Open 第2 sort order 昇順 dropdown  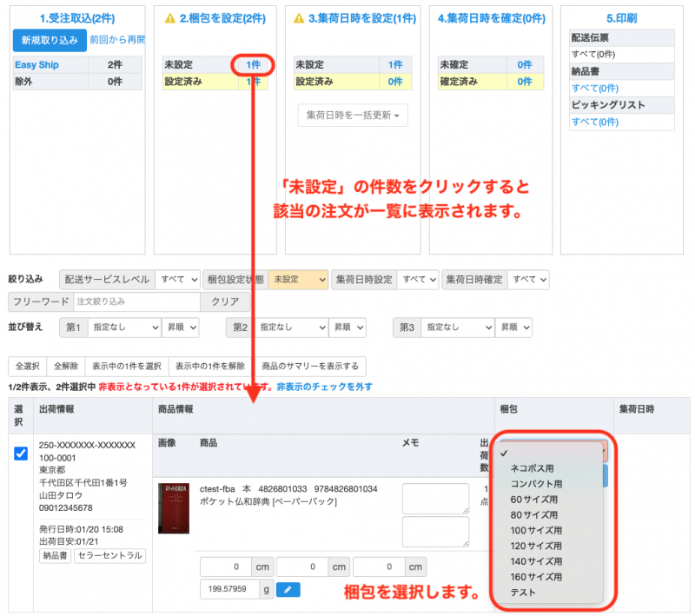pos(347,328)
